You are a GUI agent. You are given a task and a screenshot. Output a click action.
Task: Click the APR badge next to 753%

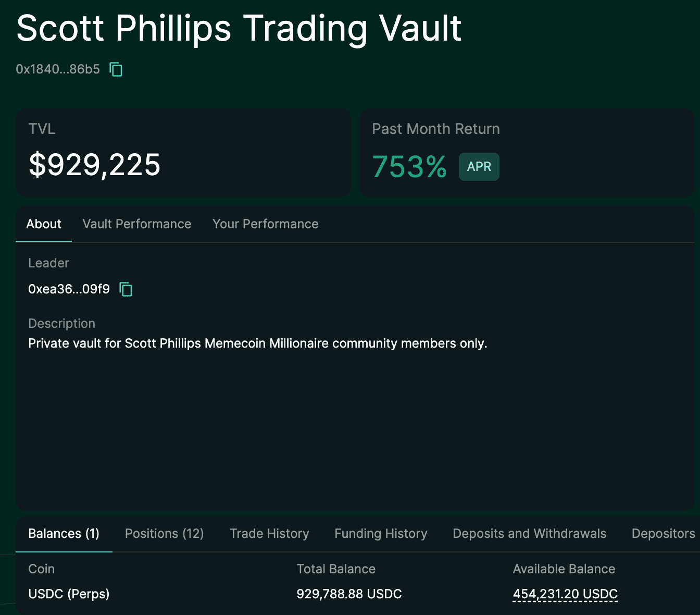(x=479, y=167)
